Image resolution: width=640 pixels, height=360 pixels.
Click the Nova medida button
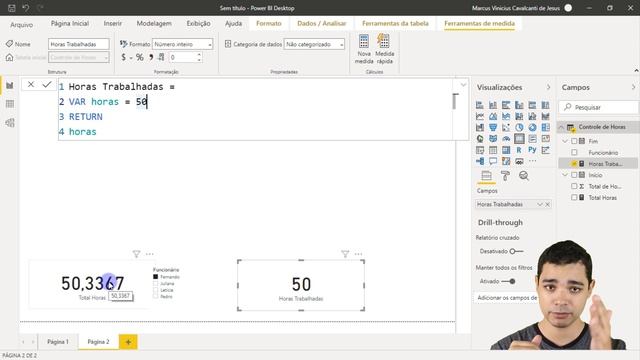(364, 49)
